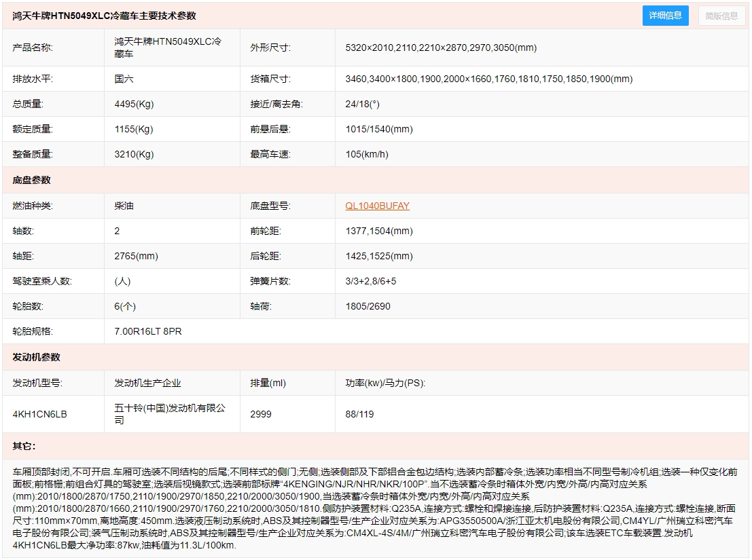
Task: Select the value 3210(Kg)
Action: pyautogui.click(x=134, y=154)
